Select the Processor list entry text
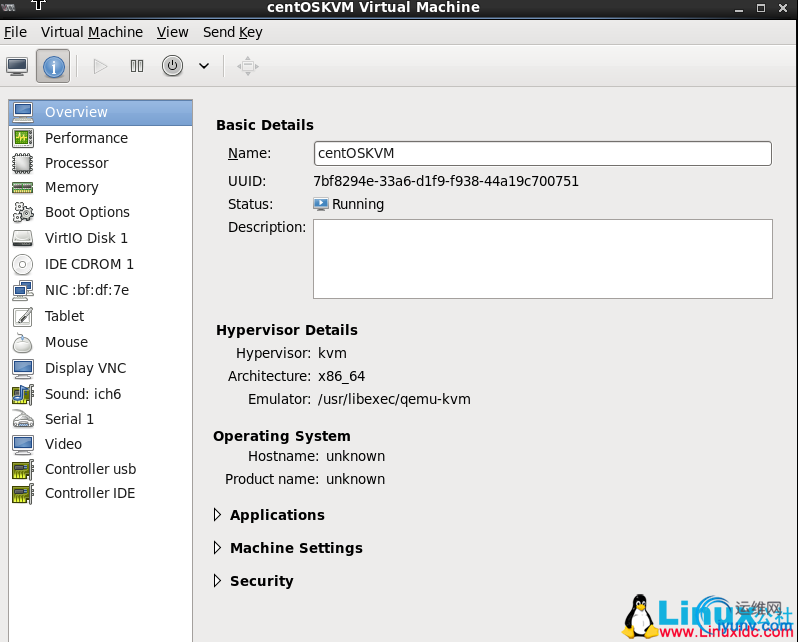798x642 pixels. (77, 163)
